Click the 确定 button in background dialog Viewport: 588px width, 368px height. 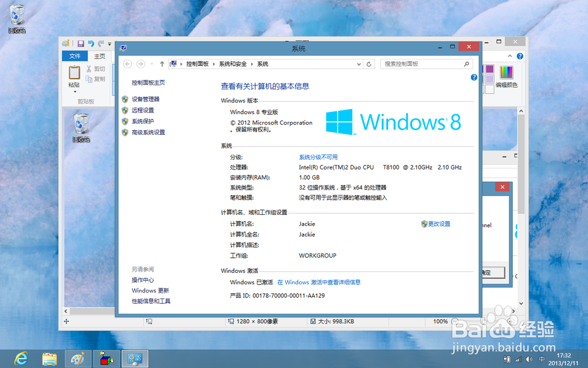[x=493, y=273]
